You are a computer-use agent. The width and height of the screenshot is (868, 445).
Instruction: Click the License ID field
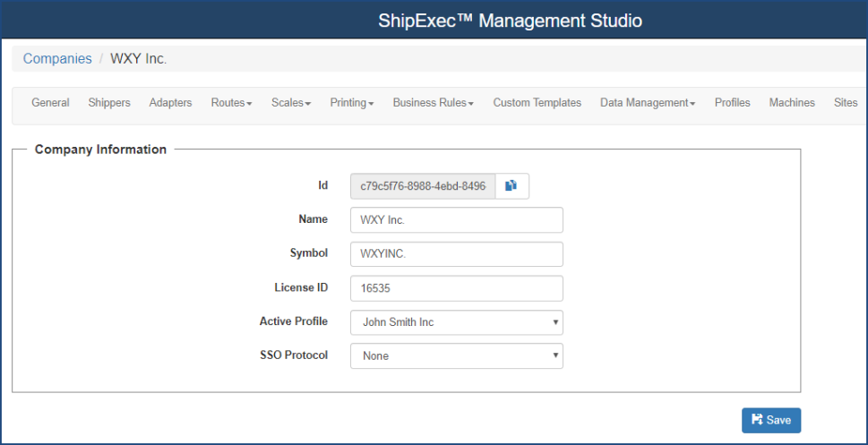pos(456,288)
